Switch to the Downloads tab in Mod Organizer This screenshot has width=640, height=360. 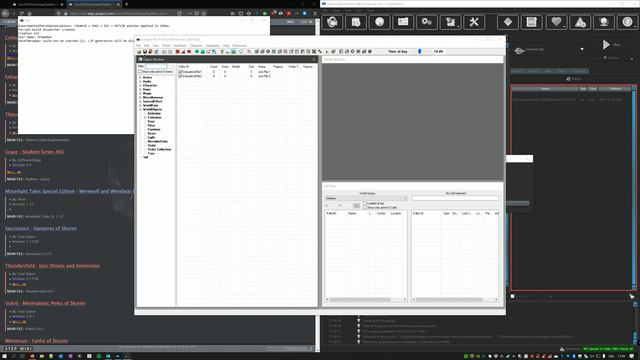coord(577,71)
